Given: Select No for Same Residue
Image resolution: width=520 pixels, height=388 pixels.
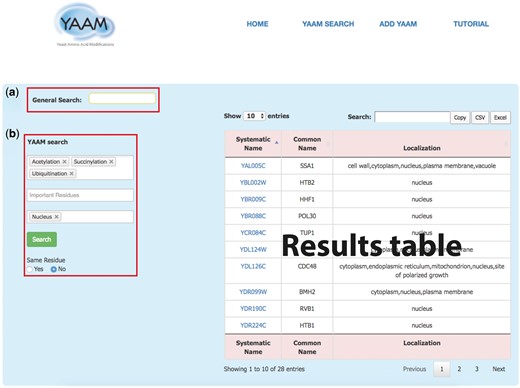Looking at the screenshot, I should click(54, 269).
